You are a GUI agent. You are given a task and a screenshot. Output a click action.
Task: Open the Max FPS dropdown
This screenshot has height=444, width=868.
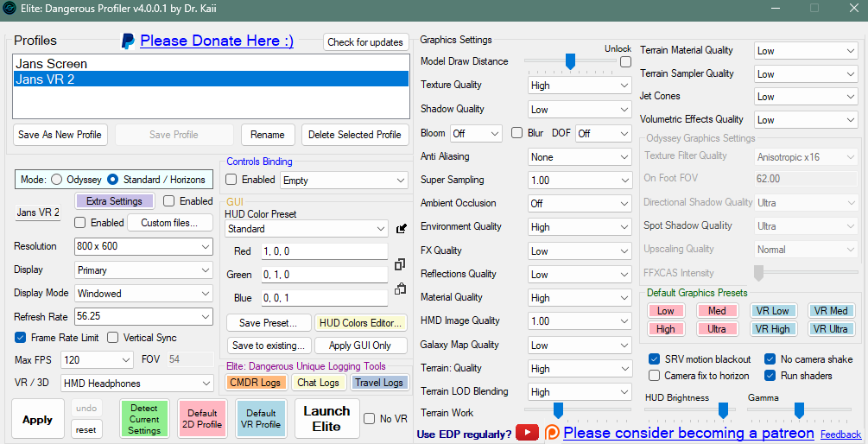click(x=97, y=360)
